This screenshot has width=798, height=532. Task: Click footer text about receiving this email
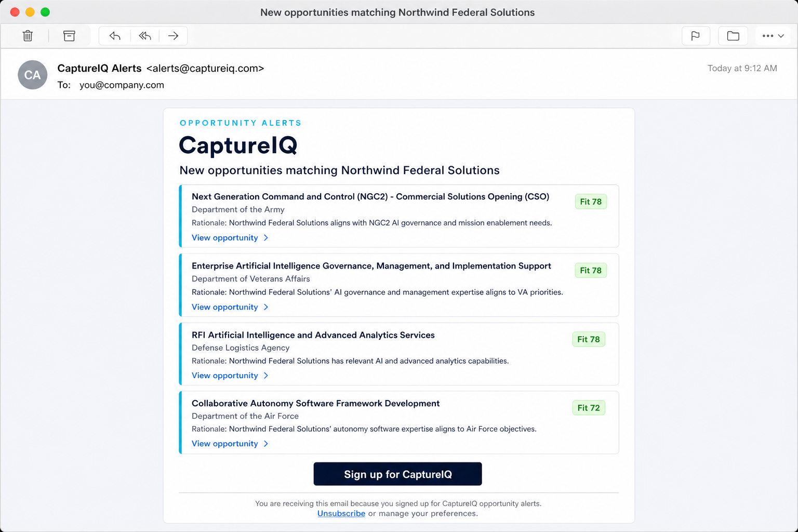pyautogui.click(x=398, y=503)
